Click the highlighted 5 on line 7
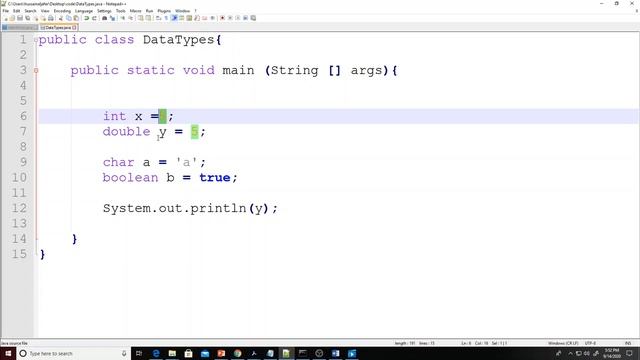Screen dimensions: 640x360 click(194, 131)
